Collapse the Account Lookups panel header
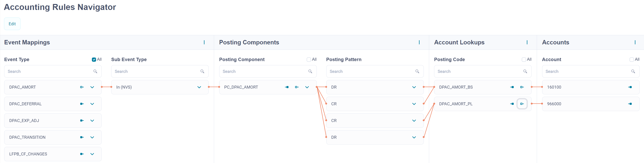The image size is (644, 163). tap(527, 42)
